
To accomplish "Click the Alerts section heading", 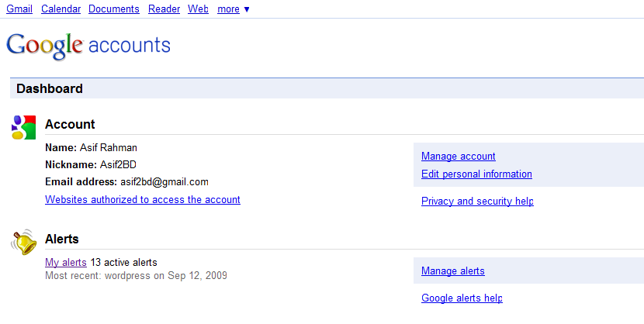I will click(62, 240).
